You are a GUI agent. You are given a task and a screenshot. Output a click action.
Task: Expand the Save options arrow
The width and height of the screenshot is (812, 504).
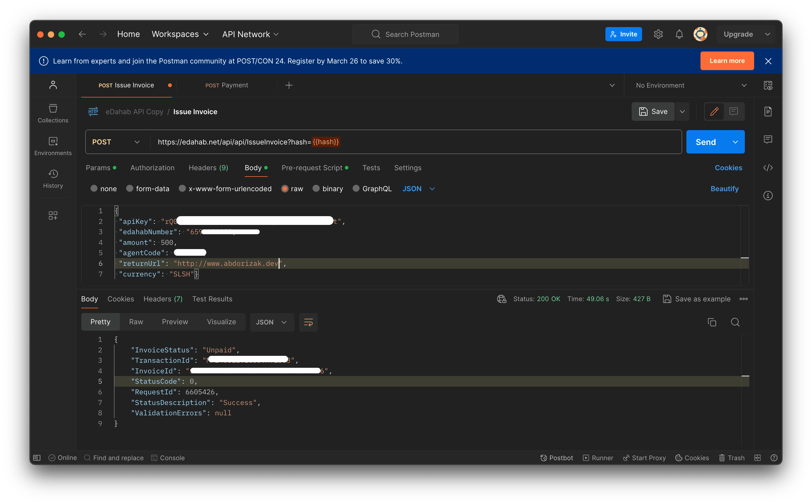[682, 111]
